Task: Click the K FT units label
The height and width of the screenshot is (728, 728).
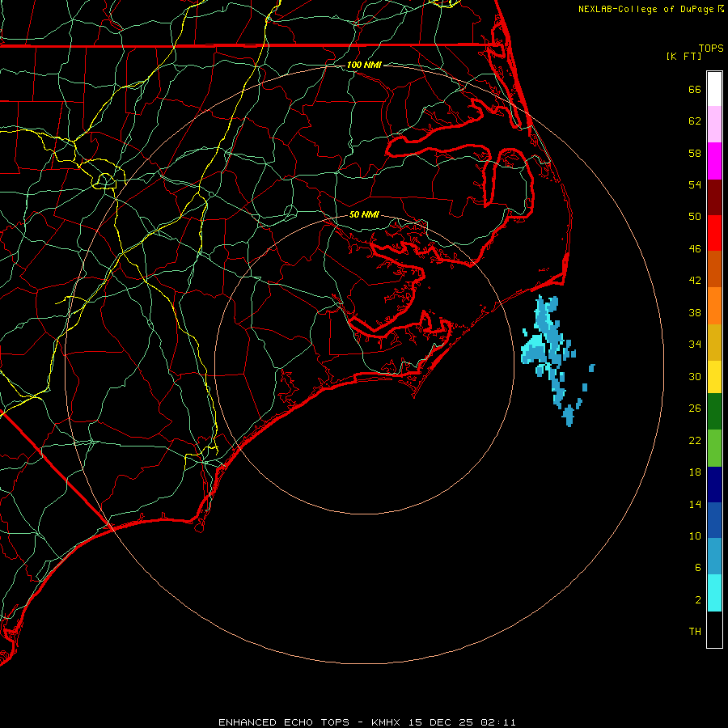Action: [x=684, y=56]
